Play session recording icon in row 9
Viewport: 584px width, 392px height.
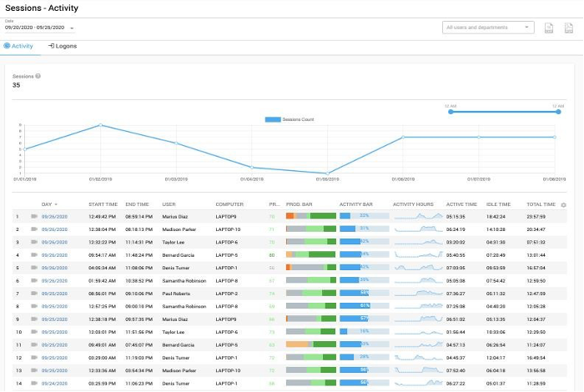[x=34, y=319]
